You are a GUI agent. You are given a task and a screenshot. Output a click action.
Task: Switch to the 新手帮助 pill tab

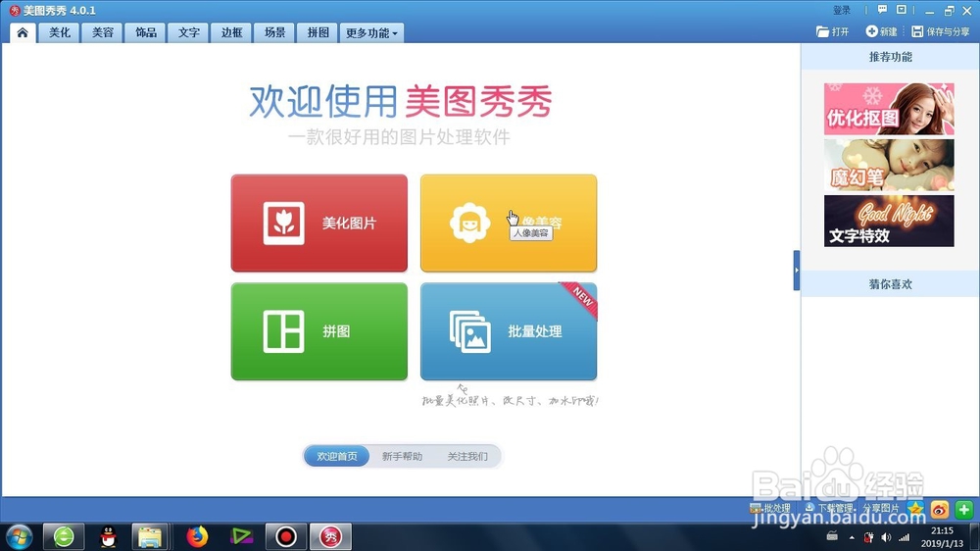click(x=402, y=456)
